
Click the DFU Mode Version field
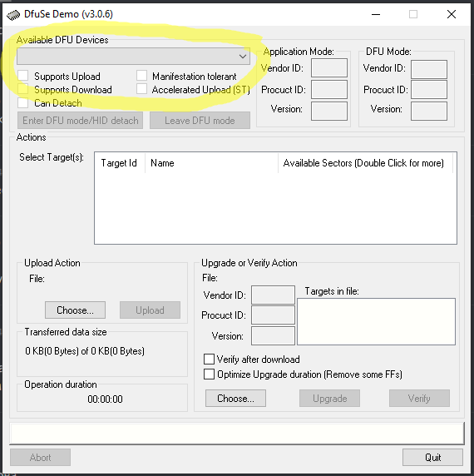[429, 112]
